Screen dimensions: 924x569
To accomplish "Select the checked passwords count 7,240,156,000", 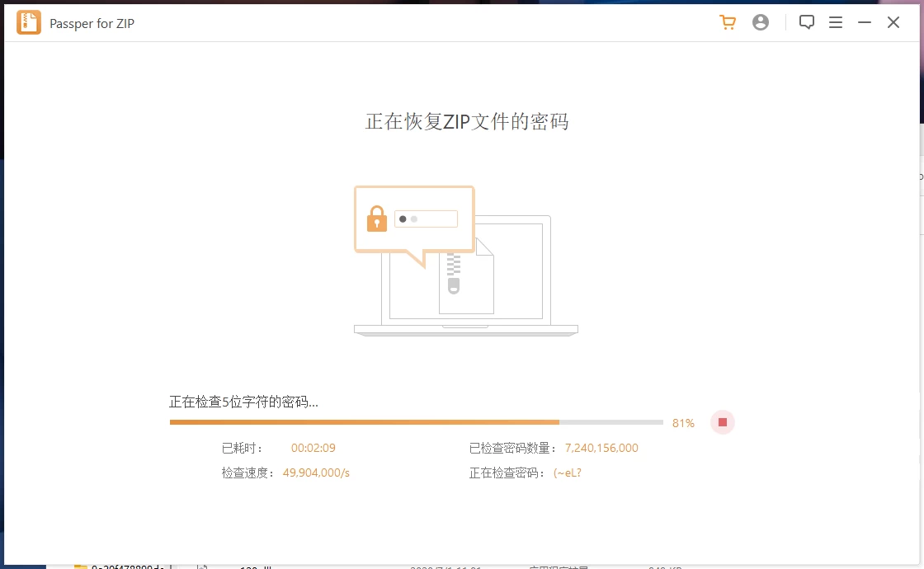I will click(601, 448).
